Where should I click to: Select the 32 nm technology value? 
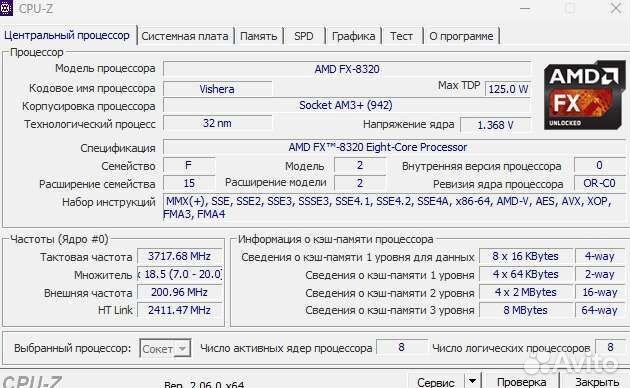(217, 123)
